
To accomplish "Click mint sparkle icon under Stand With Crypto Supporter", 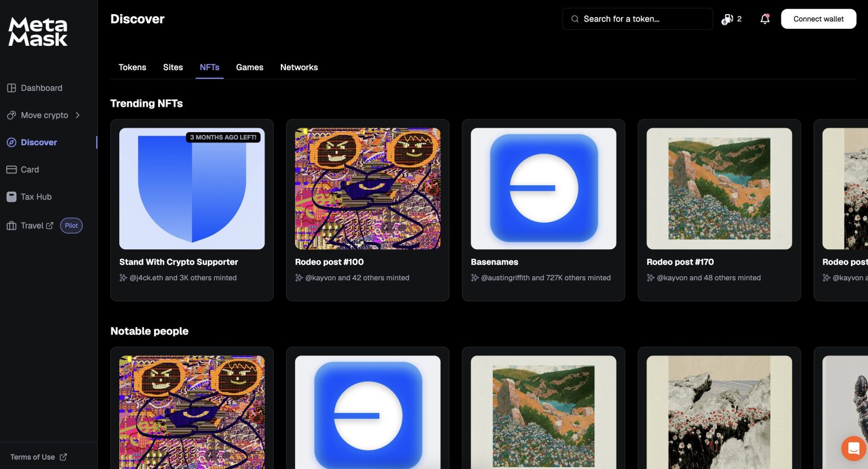I will coord(123,277).
